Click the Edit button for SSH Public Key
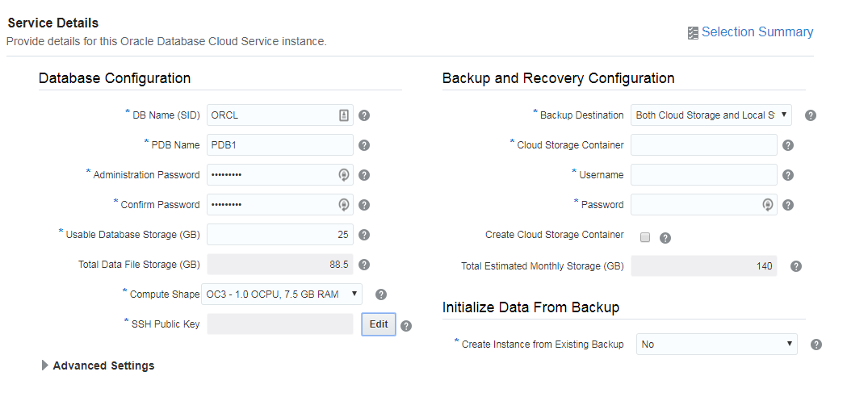This screenshot has width=868, height=401. point(379,324)
